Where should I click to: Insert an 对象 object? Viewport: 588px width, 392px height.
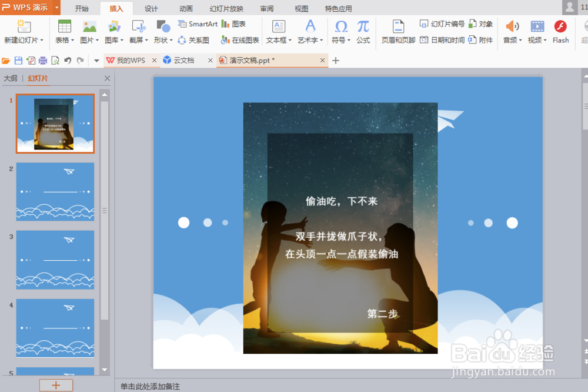(481, 24)
